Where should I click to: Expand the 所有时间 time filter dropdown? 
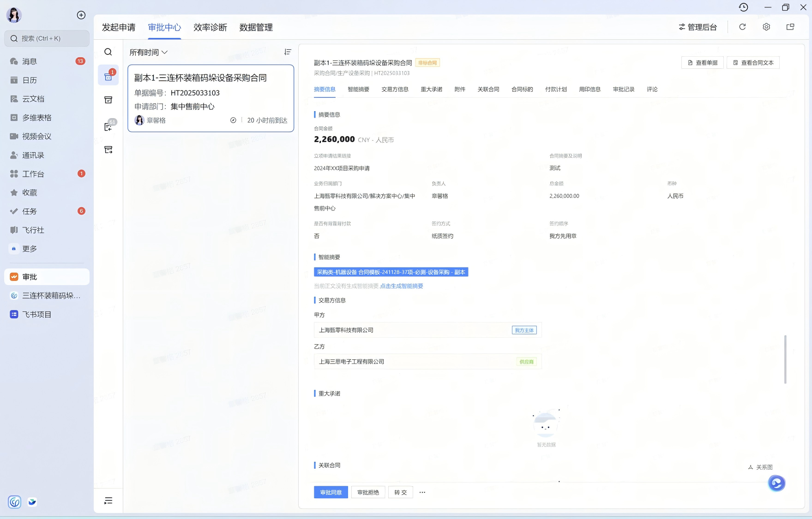[x=148, y=53]
